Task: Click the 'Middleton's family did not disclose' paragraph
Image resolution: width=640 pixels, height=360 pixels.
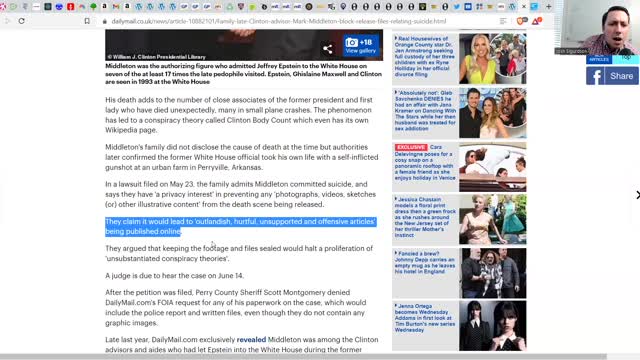Action: pyautogui.click(x=242, y=157)
